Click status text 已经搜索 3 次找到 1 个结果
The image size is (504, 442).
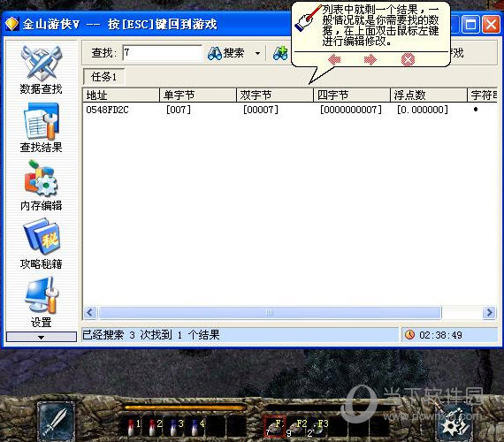pos(151,335)
